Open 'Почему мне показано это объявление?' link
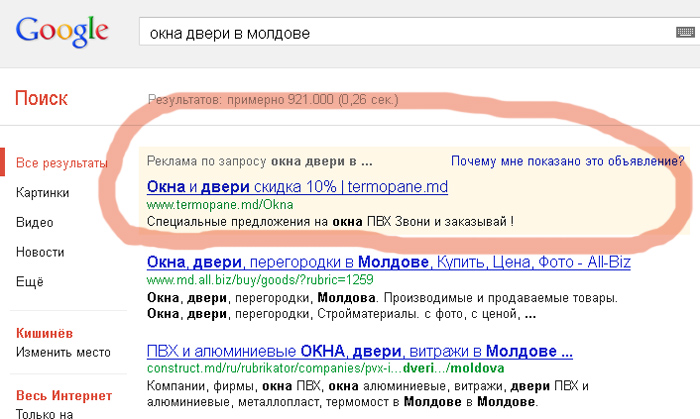Image resolution: width=700 pixels, height=419 pixels. coord(567,161)
